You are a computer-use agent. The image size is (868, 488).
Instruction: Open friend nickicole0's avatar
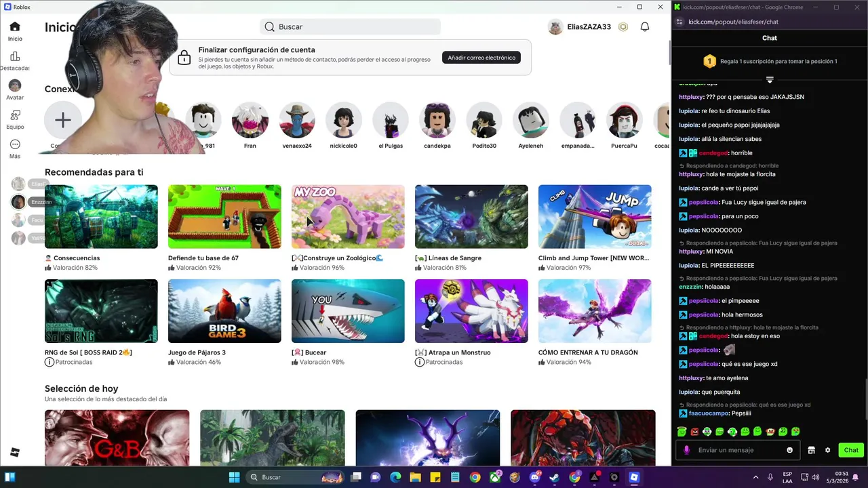pyautogui.click(x=344, y=121)
